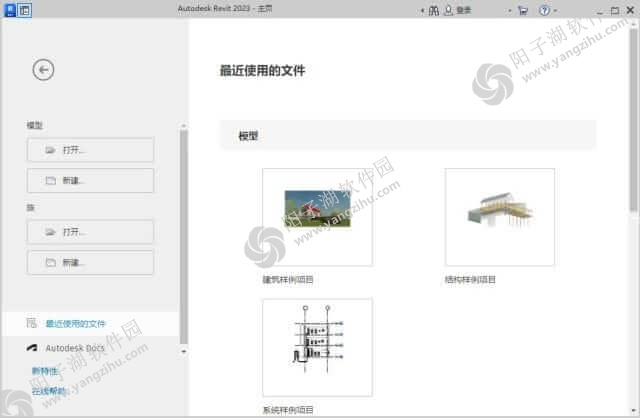Screen dimensions: 640x418
Task: Click the new-file icon in model 新建 button
Action: [x=50, y=180]
